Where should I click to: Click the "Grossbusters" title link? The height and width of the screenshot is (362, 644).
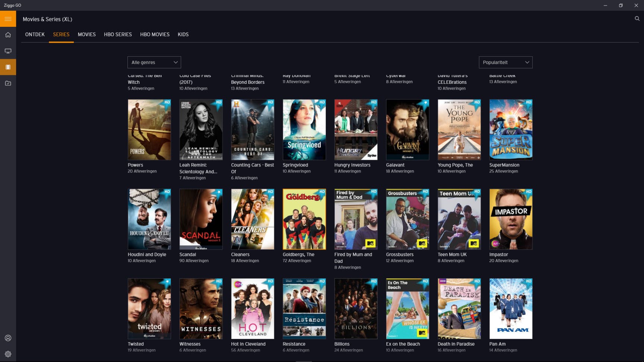point(400,255)
